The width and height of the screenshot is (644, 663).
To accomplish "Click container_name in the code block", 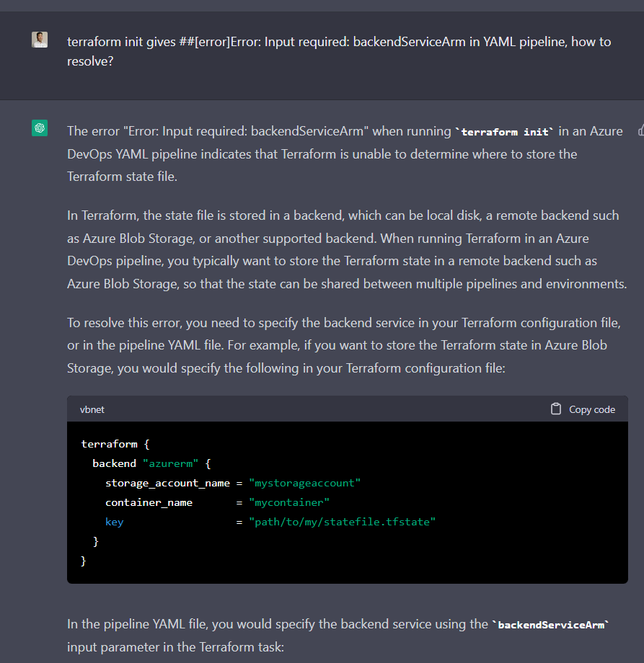I will pyautogui.click(x=149, y=502).
